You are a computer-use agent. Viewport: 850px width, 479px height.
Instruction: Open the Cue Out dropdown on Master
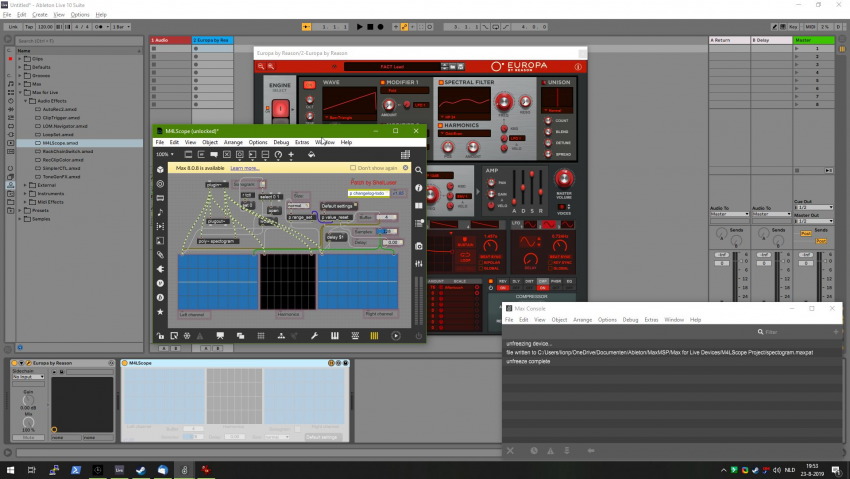coord(815,207)
